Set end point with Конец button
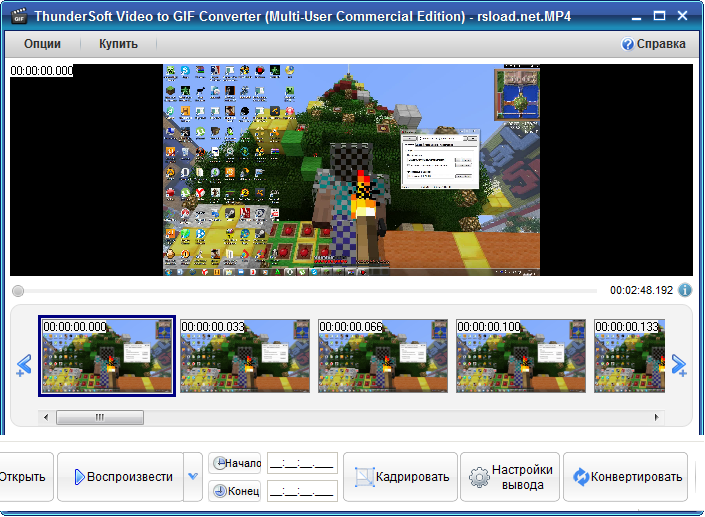 pyautogui.click(x=235, y=491)
